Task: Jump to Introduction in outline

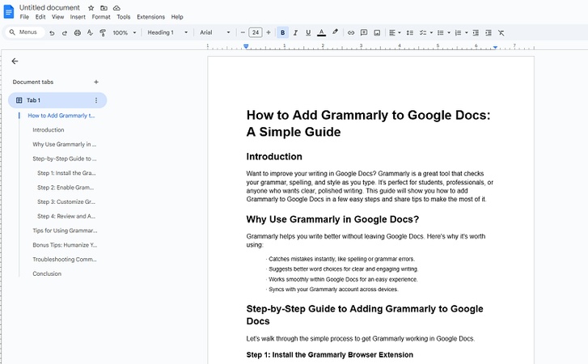Action: click(49, 129)
